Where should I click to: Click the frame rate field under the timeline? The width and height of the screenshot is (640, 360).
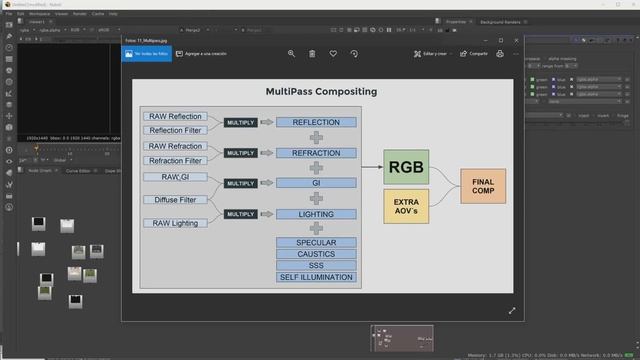pyautogui.click(x=23, y=160)
